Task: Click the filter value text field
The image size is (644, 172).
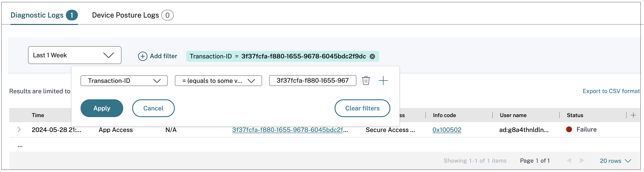Action: [313, 81]
